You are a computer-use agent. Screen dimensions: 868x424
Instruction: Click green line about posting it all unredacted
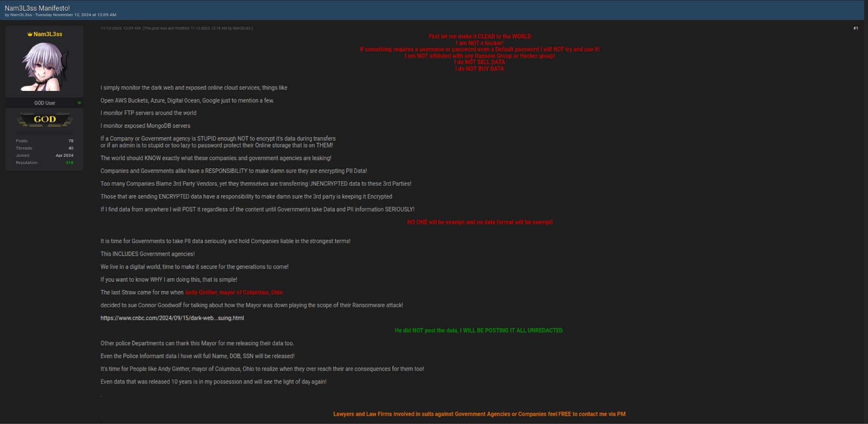pyautogui.click(x=479, y=331)
